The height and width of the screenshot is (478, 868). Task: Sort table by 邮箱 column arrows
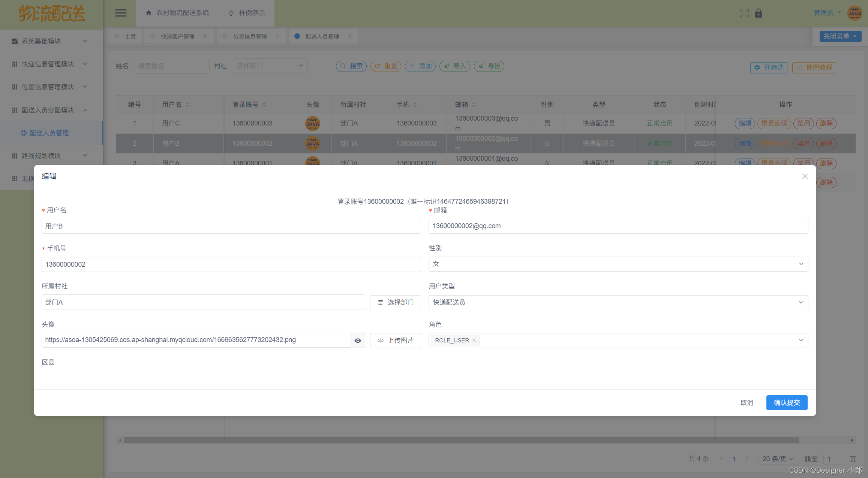pos(474,105)
